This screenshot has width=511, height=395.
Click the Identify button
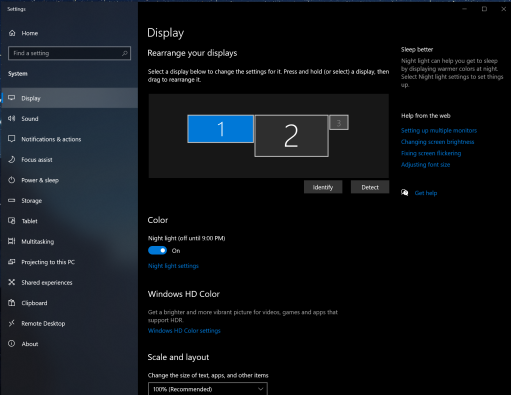pyautogui.click(x=323, y=187)
